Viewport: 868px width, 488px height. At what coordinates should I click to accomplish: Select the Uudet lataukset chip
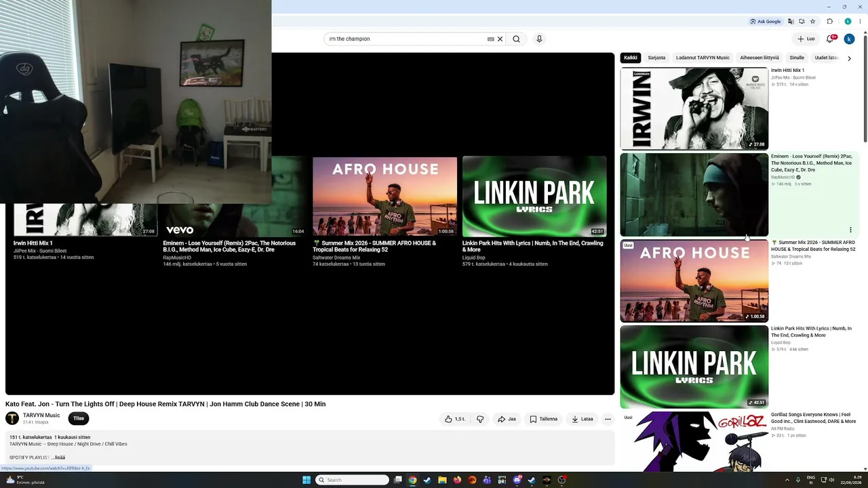pos(827,58)
